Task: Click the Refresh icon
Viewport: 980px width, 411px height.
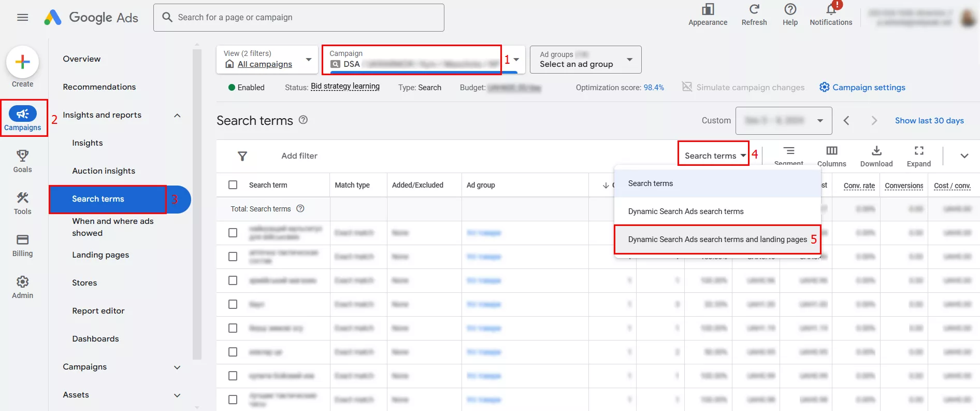Action: (x=754, y=9)
